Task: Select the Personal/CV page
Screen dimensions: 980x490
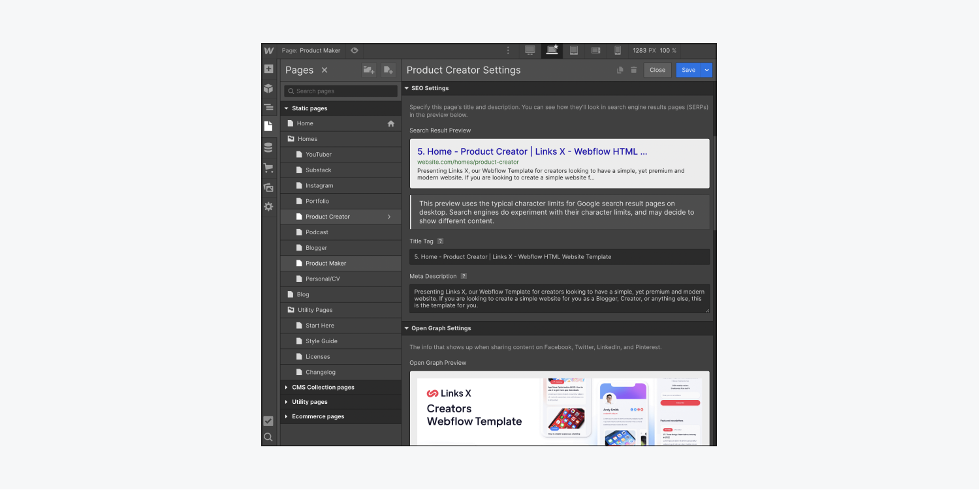Action: coord(341,279)
